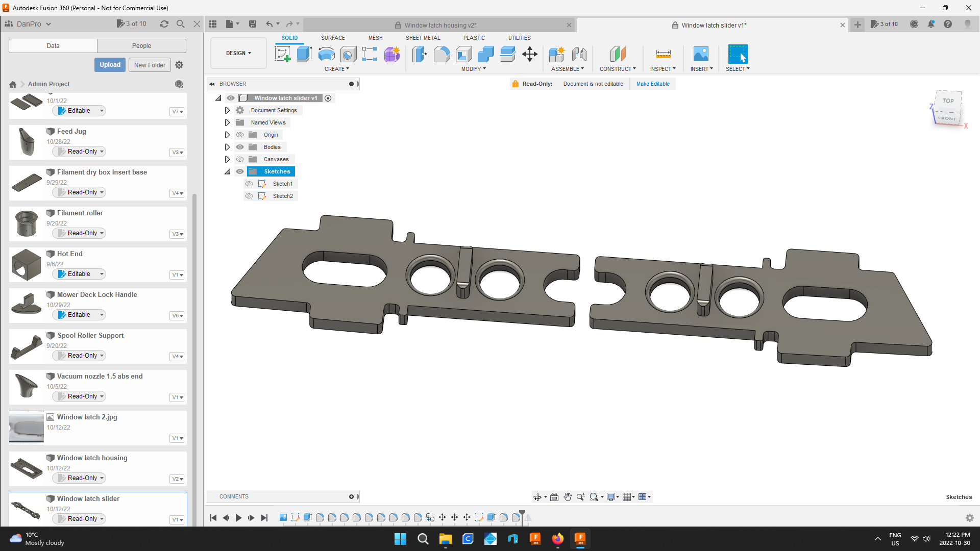Open Firefox from the taskbar
The image size is (980, 551).
(x=558, y=539)
